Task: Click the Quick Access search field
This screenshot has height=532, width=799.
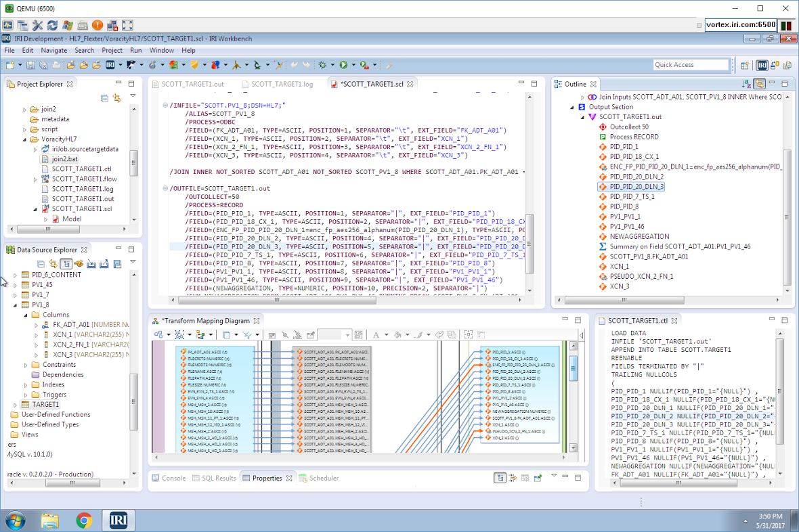Action: tap(691, 65)
